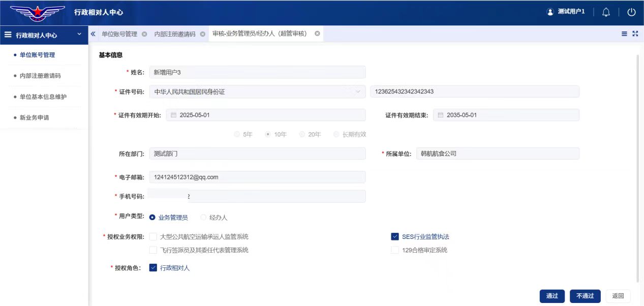
Task: Click the 证件有效期开始 date field
Action: pos(265,115)
